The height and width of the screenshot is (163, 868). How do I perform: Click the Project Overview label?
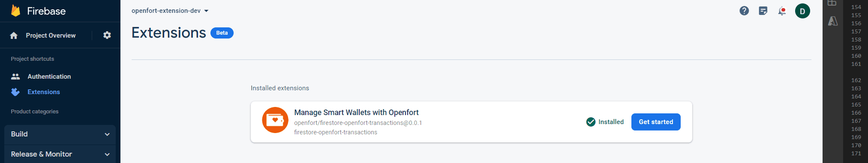51,36
